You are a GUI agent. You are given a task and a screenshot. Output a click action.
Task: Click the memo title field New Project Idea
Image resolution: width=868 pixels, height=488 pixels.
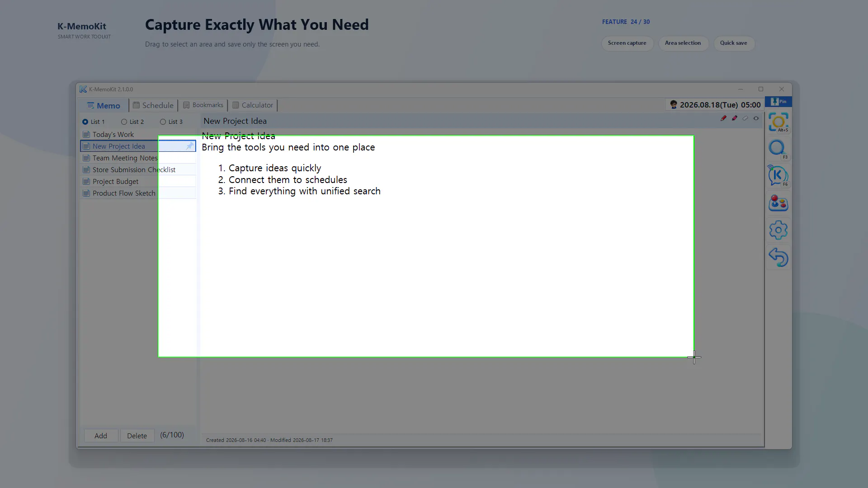coord(459,121)
